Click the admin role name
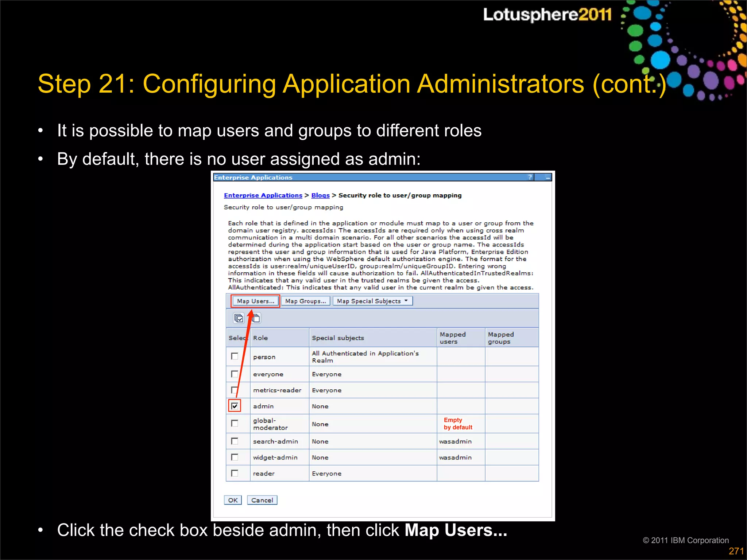747x560 pixels. coord(263,406)
